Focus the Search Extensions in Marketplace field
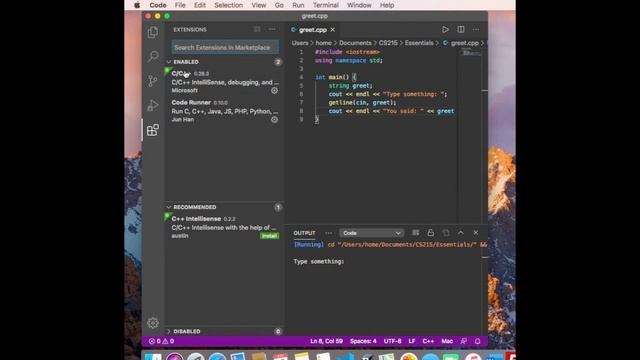This screenshot has height=360, width=640. [x=225, y=47]
